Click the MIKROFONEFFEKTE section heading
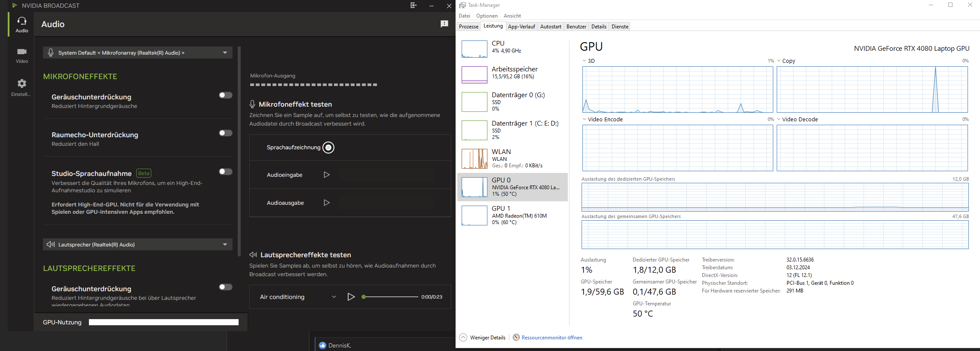 click(x=80, y=77)
